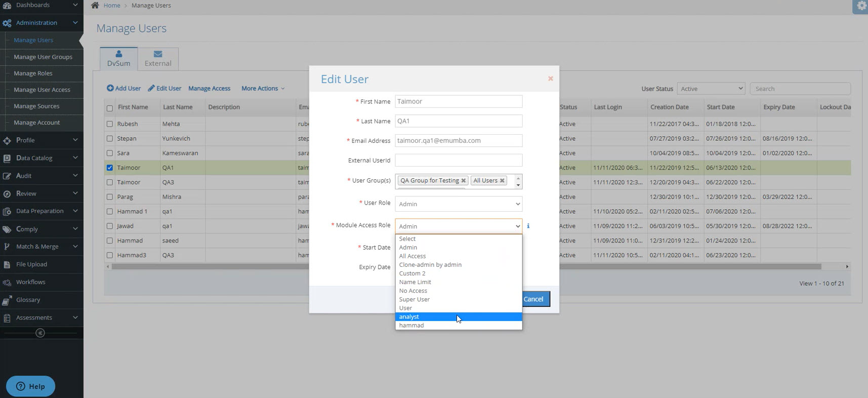The image size is (868, 398).
Task: Click the Review sidebar icon
Action: coord(7,193)
